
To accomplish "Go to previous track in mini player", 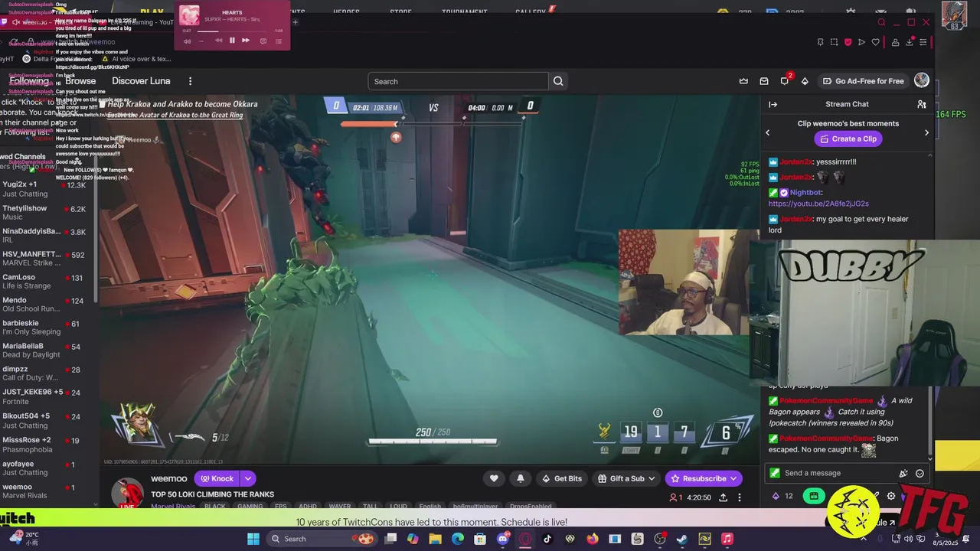I will pyautogui.click(x=218, y=41).
